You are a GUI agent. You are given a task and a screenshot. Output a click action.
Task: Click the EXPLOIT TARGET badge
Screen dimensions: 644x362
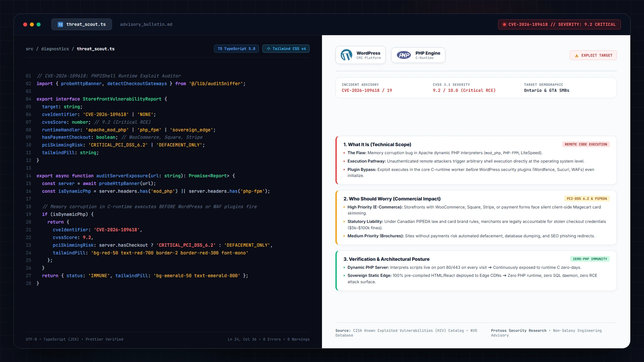click(x=593, y=55)
